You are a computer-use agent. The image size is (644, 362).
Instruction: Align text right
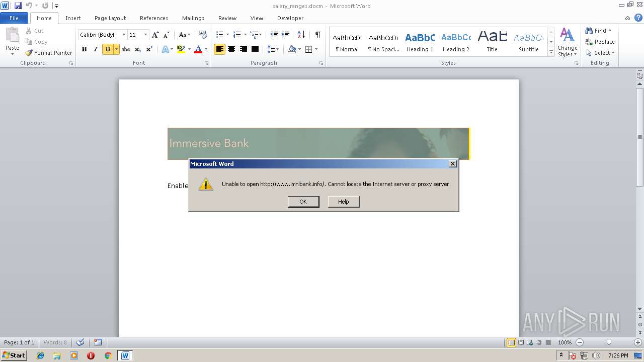coord(244,49)
